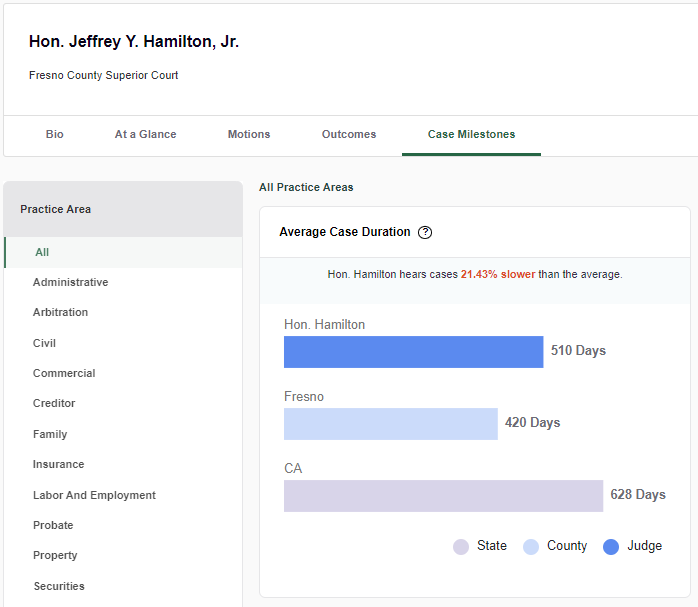Click the '21.43% slower' red text

tap(498, 274)
